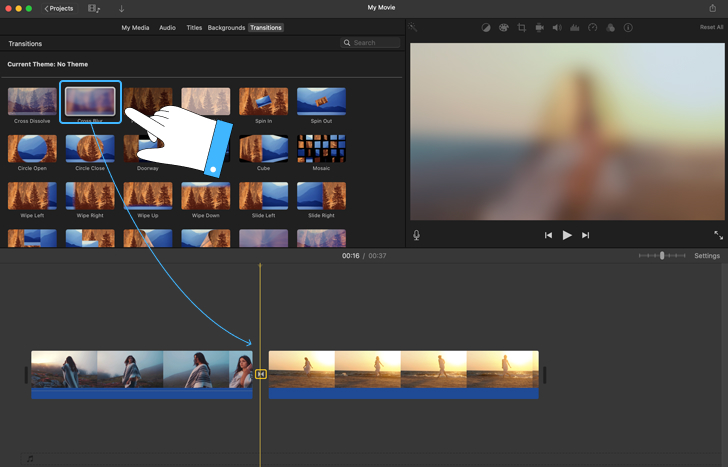Viewport: 728px width, 467px height.
Task: Open the timeline Settings
Action: coord(707,256)
